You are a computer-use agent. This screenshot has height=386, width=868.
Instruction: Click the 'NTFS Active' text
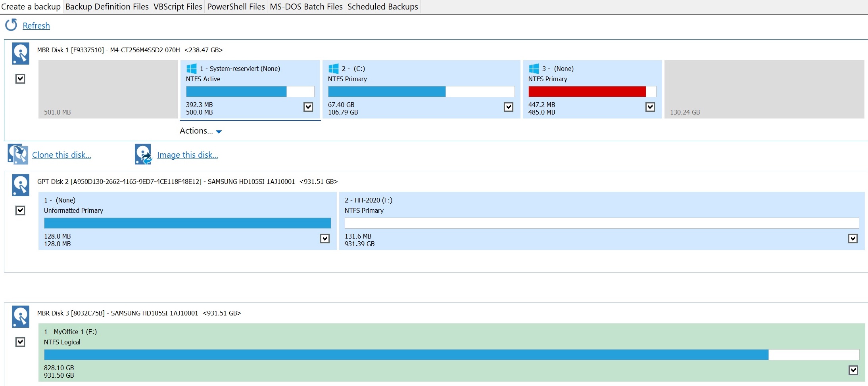tap(203, 79)
